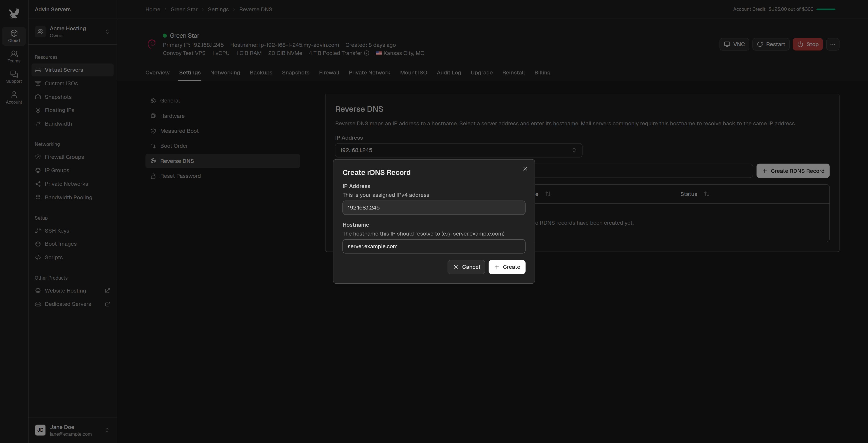Click the Debian OS logo
This screenshot has height=443, width=868.
click(152, 44)
